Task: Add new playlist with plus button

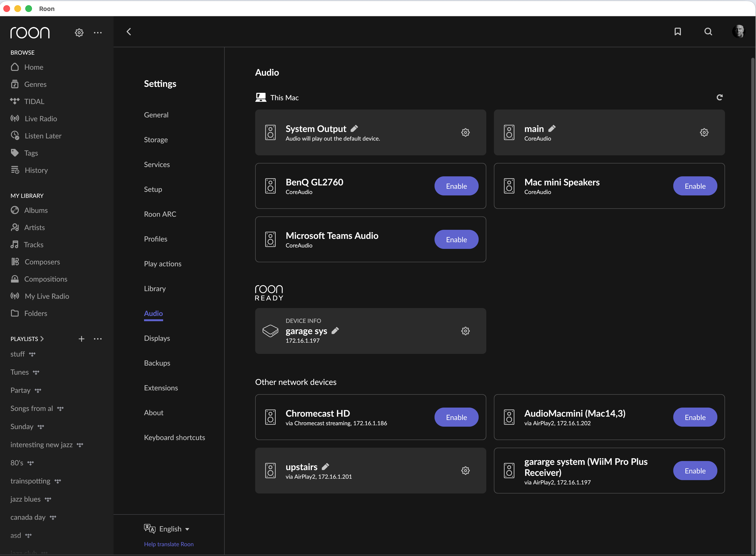Action: coord(81,339)
